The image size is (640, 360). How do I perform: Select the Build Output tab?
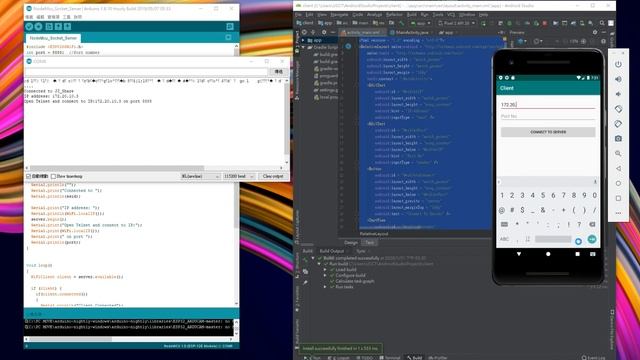click(x=332, y=251)
